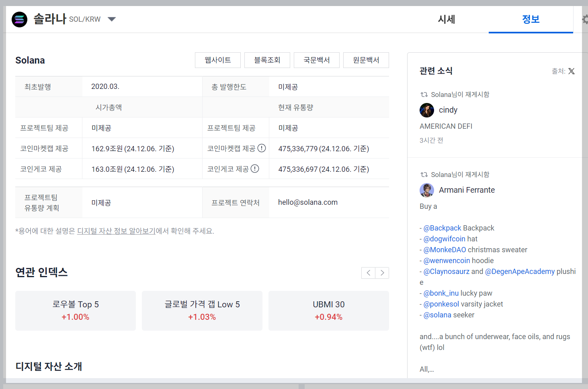Open the @ponkesol mention link
588x389 pixels.
pyautogui.click(x=441, y=304)
